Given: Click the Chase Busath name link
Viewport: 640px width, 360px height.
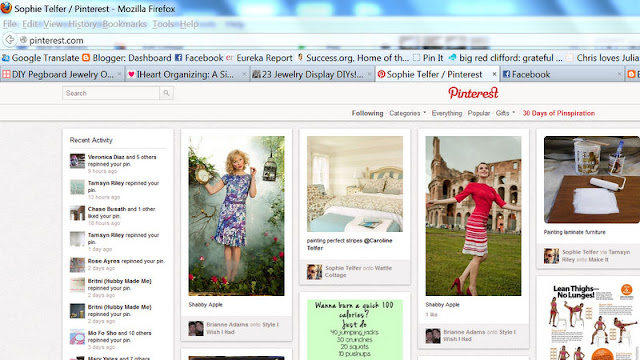Looking at the screenshot, I should tap(107, 209).
